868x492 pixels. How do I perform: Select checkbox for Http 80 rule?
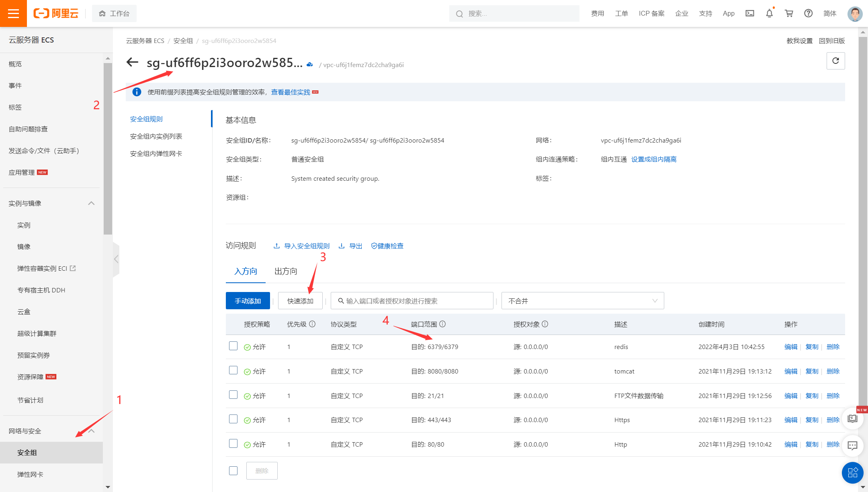(x=233, y=443)
